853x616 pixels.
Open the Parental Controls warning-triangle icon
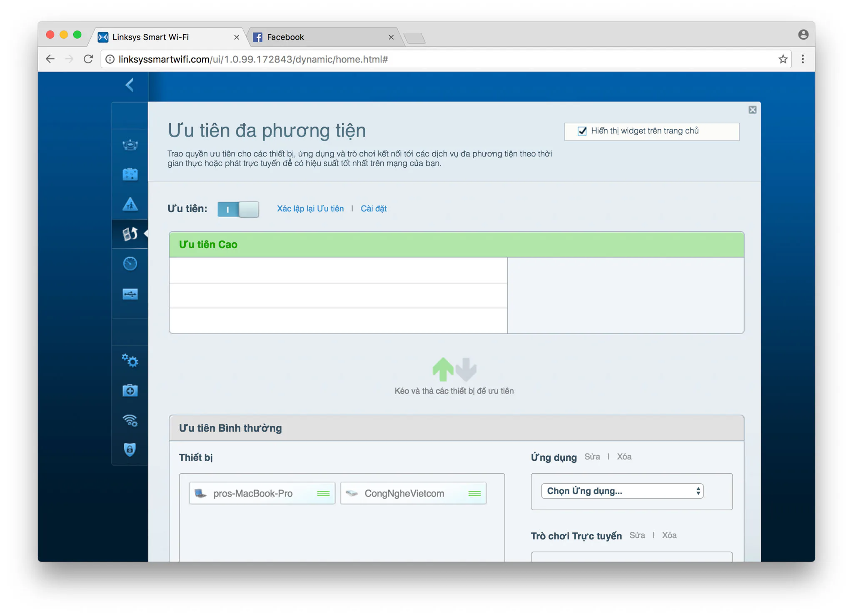130,204
